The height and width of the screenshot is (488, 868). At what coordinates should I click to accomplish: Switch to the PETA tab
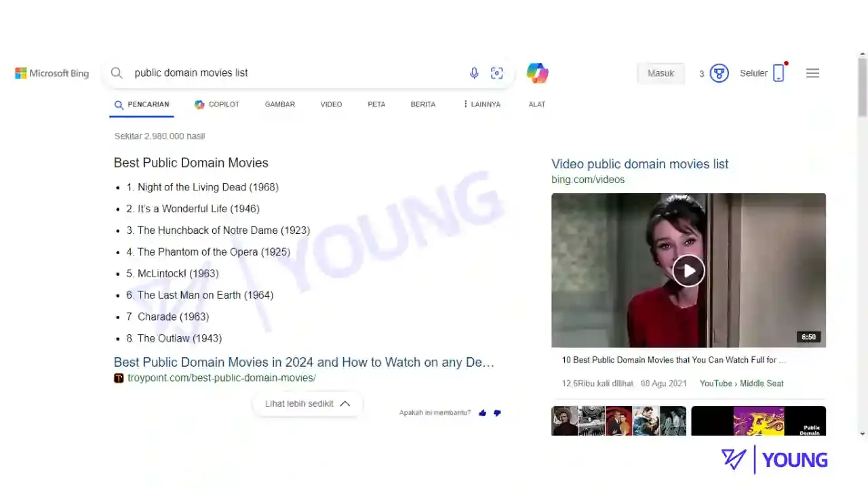tap(376, 104)
